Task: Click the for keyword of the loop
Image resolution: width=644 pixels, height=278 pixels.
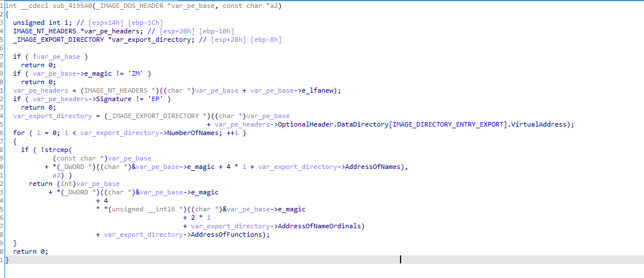Action: [19, 133]
